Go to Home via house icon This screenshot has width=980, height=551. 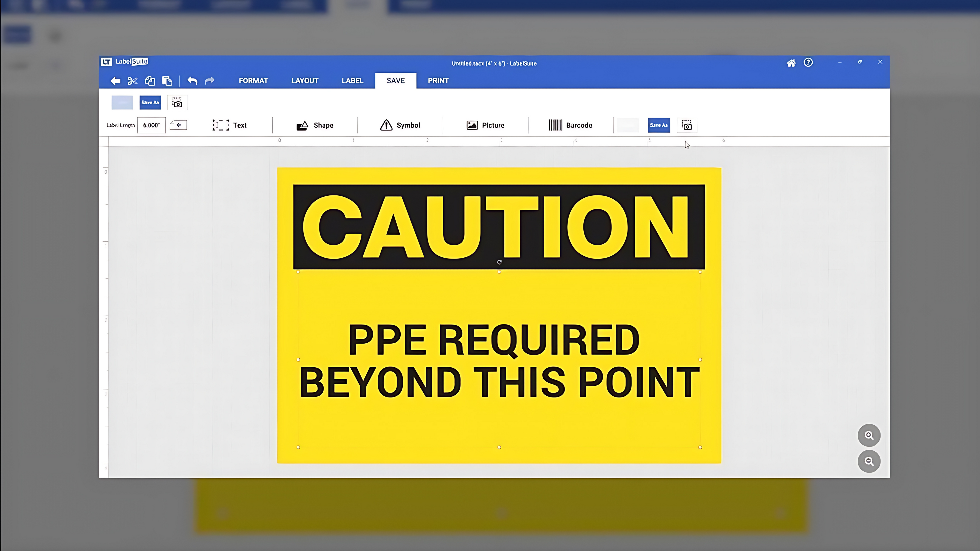coord(791,63)
